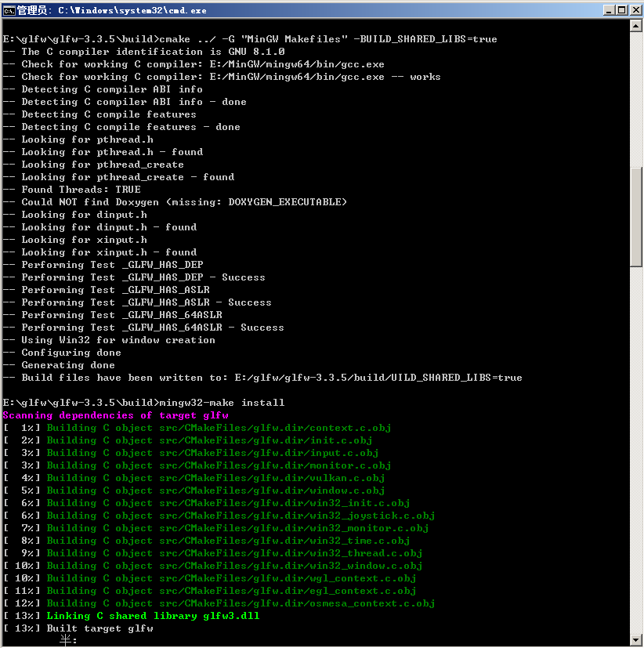The image size is (644, 648).
Task: Click the cmd.exe title bar text
Action: [111, 10]
